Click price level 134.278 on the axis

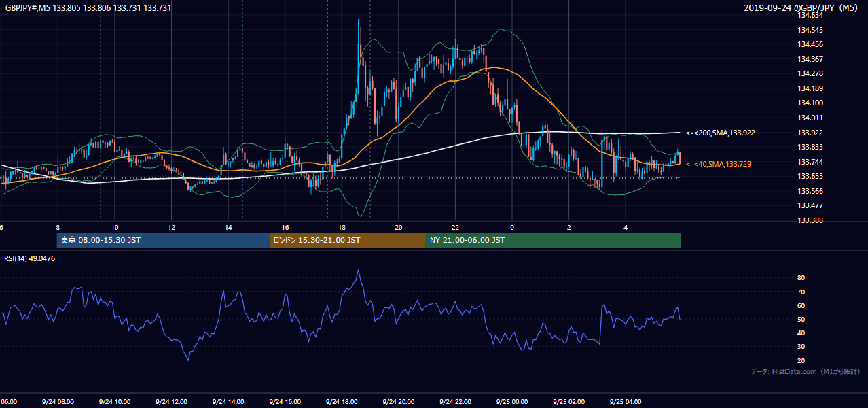coord(810,73)
